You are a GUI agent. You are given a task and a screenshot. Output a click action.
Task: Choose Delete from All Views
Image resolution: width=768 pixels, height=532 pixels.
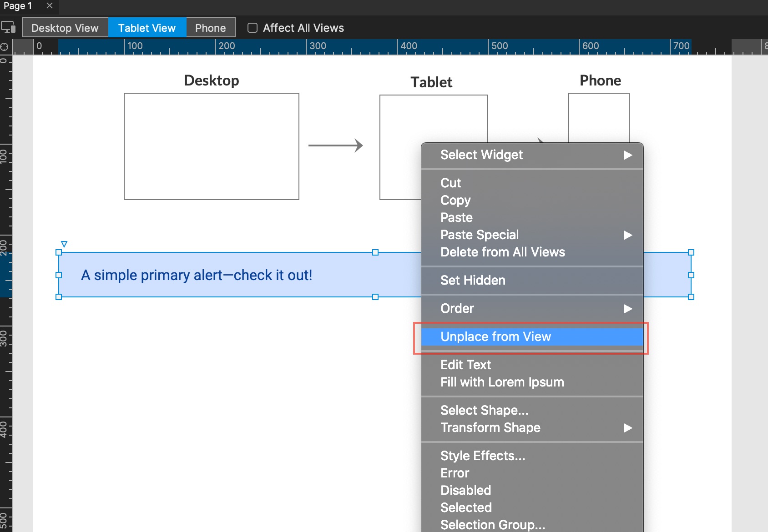(502, 252)
